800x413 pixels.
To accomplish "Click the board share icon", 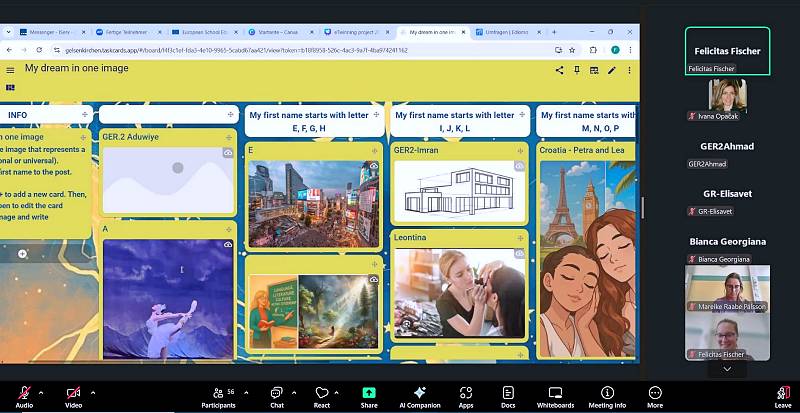I will tap(559, 70).
